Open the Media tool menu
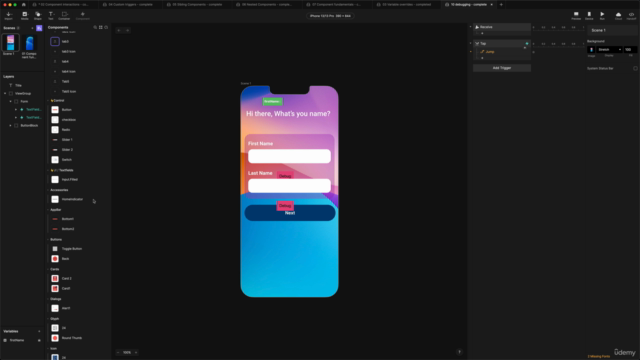The image size is (640, 360). click(x=24, y=16)
